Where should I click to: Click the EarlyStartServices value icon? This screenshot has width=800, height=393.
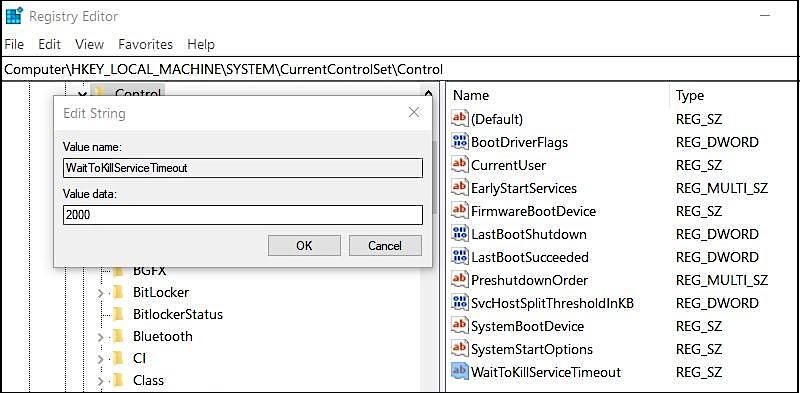[x=460, y=187]
